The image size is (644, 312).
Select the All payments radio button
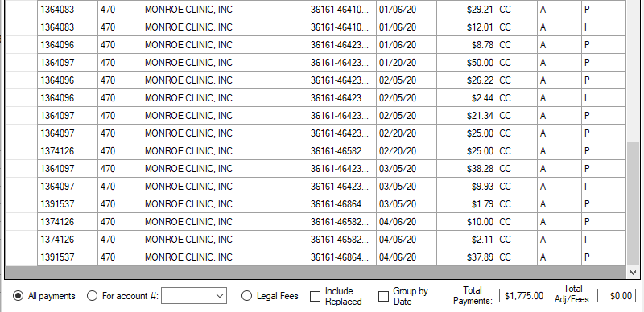tap(18, 296)
